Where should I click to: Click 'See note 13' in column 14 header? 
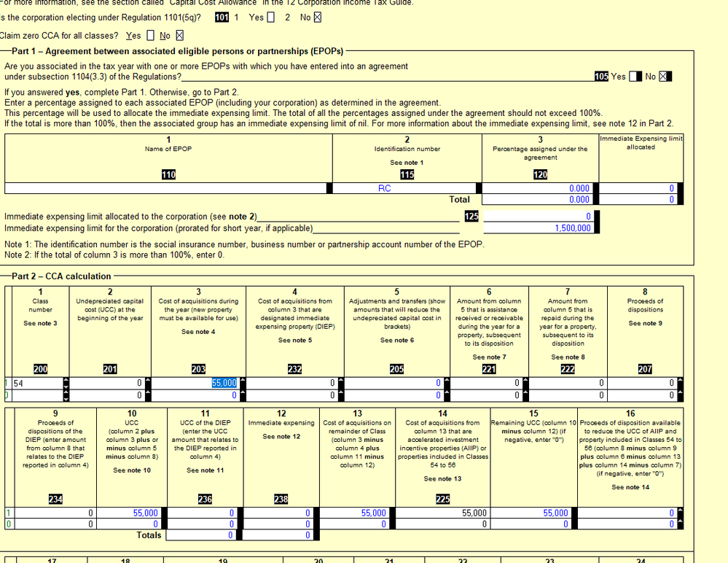tap(442, 479)
